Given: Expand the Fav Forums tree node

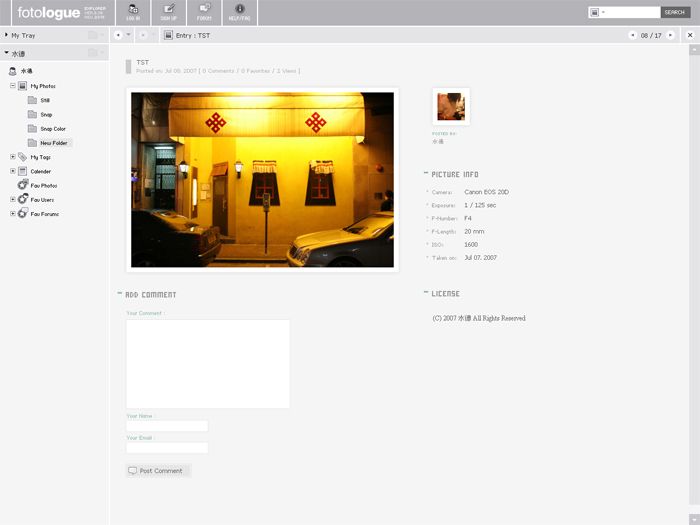Looking at the screenshot, I should click(12, 213).
